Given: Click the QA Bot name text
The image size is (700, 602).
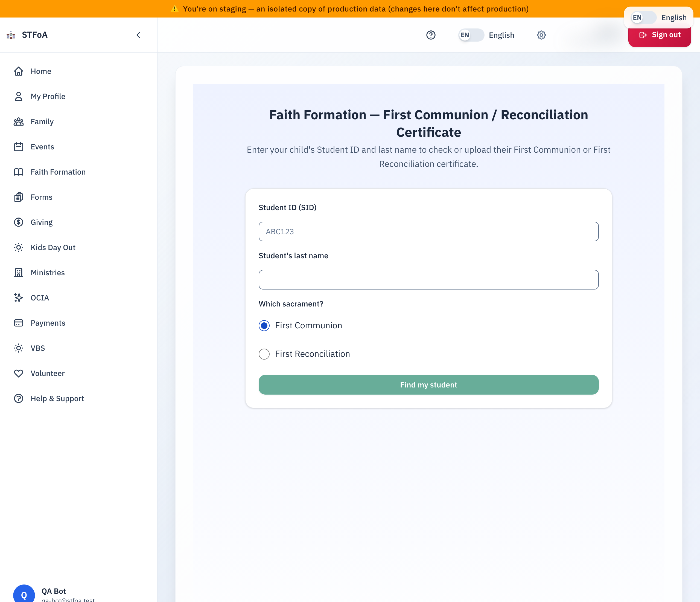Looking at the screenshot, I should coord(54,591).
